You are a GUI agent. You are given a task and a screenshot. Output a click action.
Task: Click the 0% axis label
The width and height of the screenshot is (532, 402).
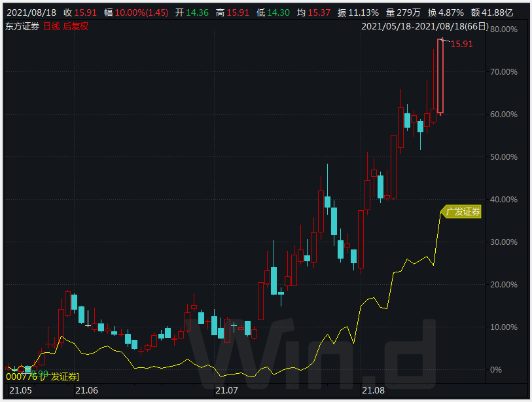pos(496,370)
